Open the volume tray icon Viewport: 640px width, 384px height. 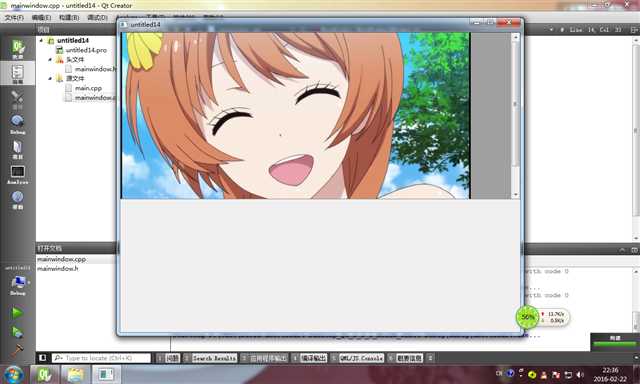click(580, 374)
